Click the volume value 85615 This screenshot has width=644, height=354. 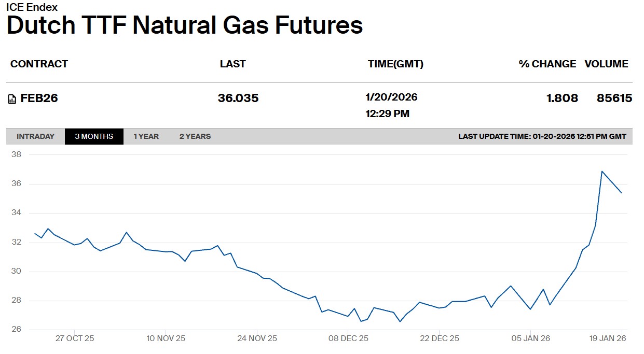[614, 98]
